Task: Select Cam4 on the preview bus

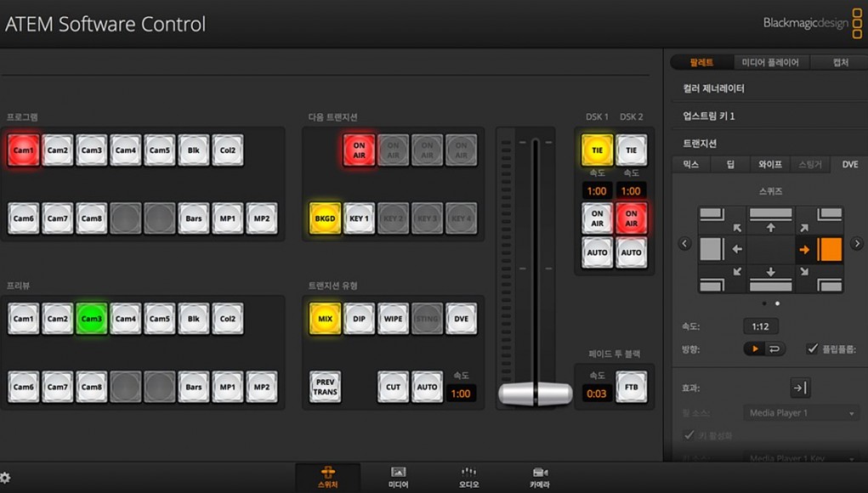Action: [x=126, y=319]
